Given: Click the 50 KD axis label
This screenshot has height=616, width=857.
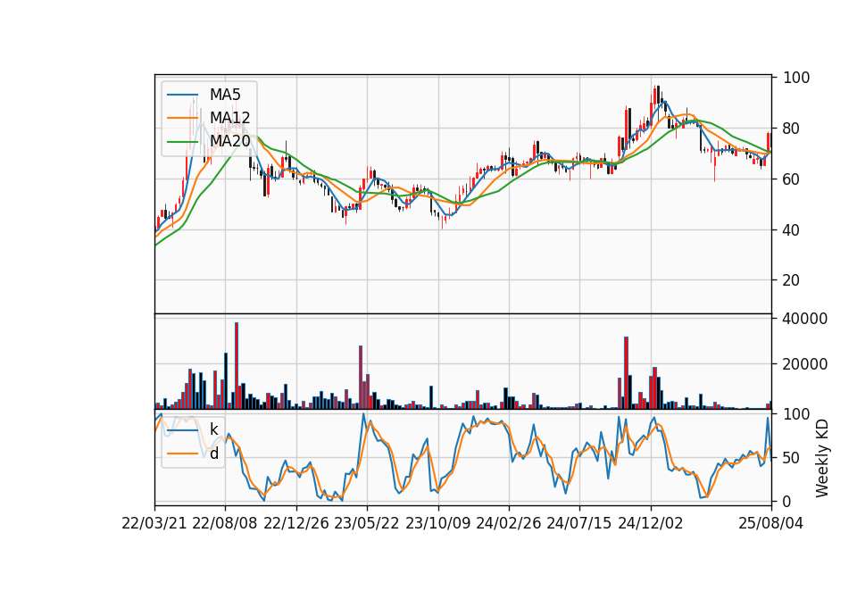Looking at the screenshot, I should 792,457.
